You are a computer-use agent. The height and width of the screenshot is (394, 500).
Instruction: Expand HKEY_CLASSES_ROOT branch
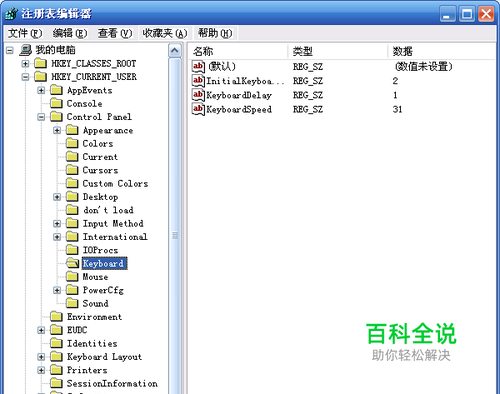click(25, 63)
